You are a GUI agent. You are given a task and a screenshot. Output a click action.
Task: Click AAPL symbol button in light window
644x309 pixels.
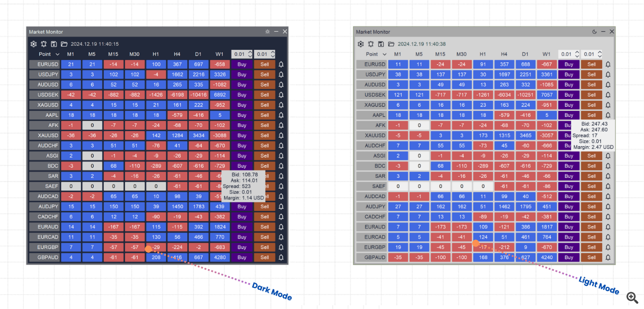click(x=372, y=115)
